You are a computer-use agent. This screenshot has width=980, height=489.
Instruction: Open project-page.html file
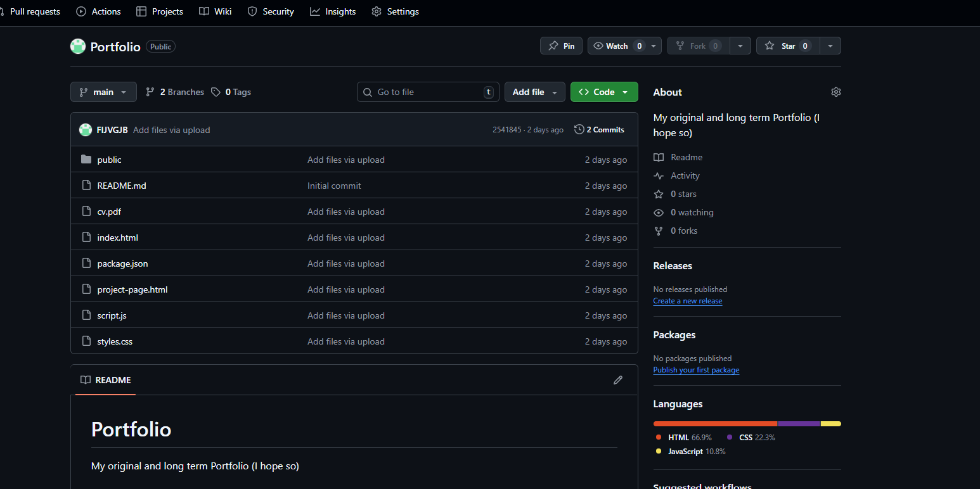pyautogui.click(x=132, y=289)
